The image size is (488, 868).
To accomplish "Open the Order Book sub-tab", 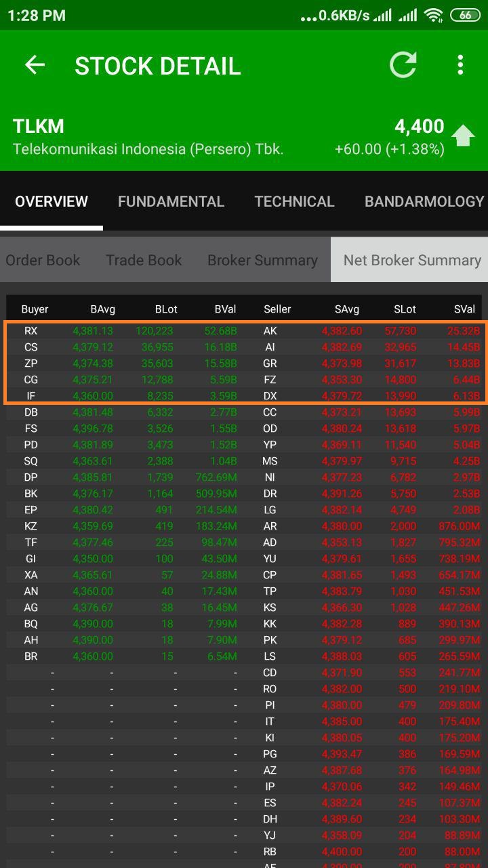I will tap(43, 260).
